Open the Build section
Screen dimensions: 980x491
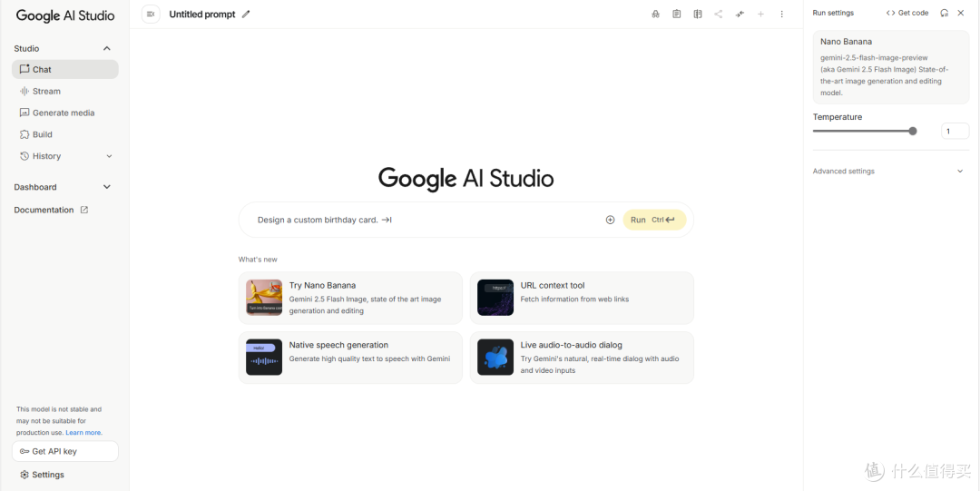click(x=65, y=134)
